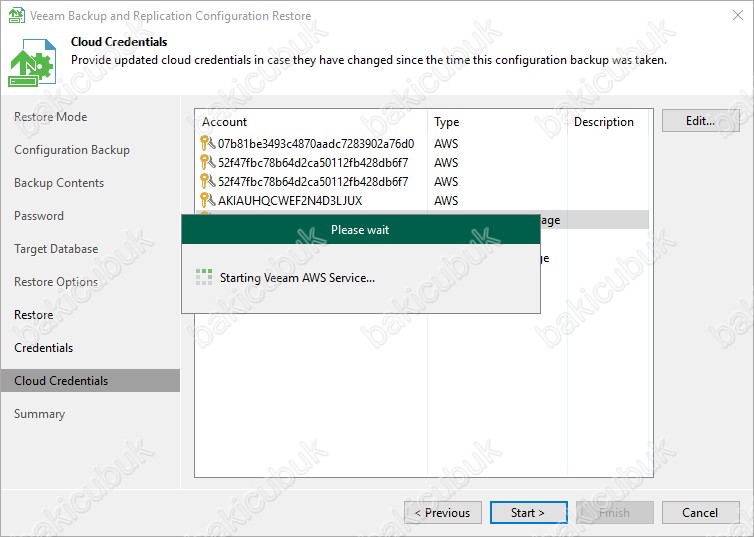Click the Please wait dialog title

pyautogui.click(x=360, y=230)
